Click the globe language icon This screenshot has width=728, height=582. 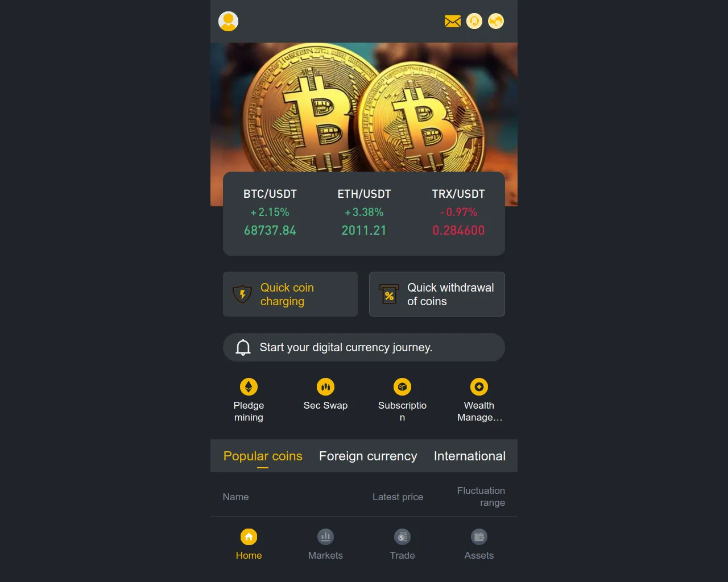(496, 22)
